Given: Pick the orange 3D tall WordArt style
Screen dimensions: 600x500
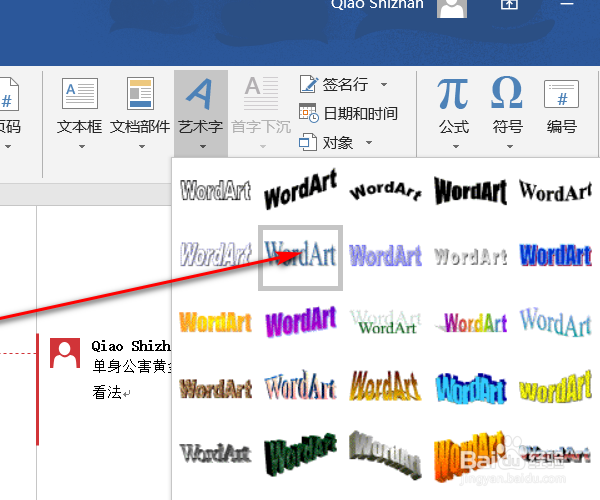Looking at the screenshot, I should pyautogui.click(x=470, y=456).
